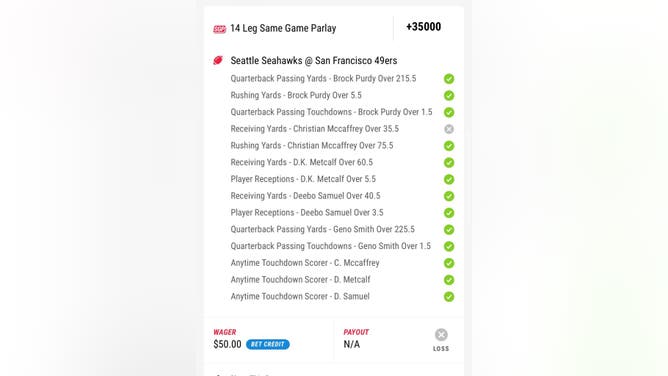Click green check for Rushing Yards Purdy Over 5.5
Viewport: 668px width, 376px height.
pyautogui.click(x=449, y=95)
